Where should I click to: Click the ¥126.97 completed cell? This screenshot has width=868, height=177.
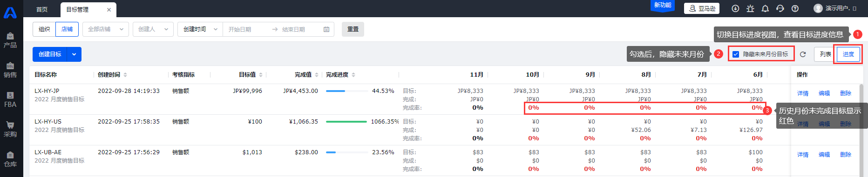(x=751, y=130)
